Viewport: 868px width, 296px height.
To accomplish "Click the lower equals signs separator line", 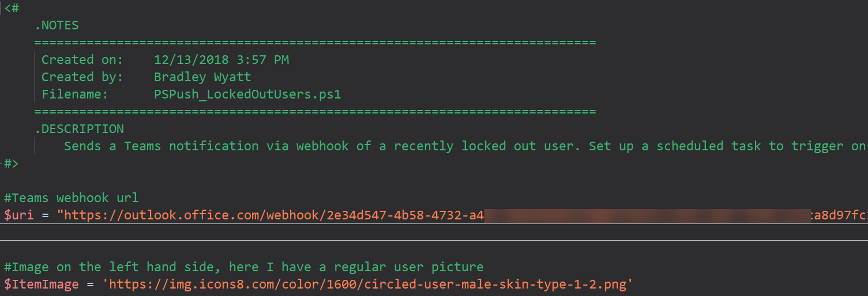I will (x=315, y=112).
